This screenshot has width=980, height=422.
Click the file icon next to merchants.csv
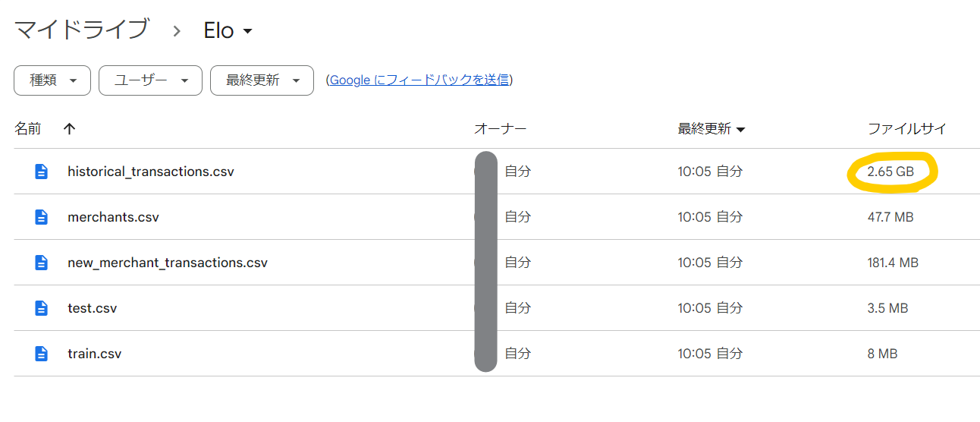(42, 217)
